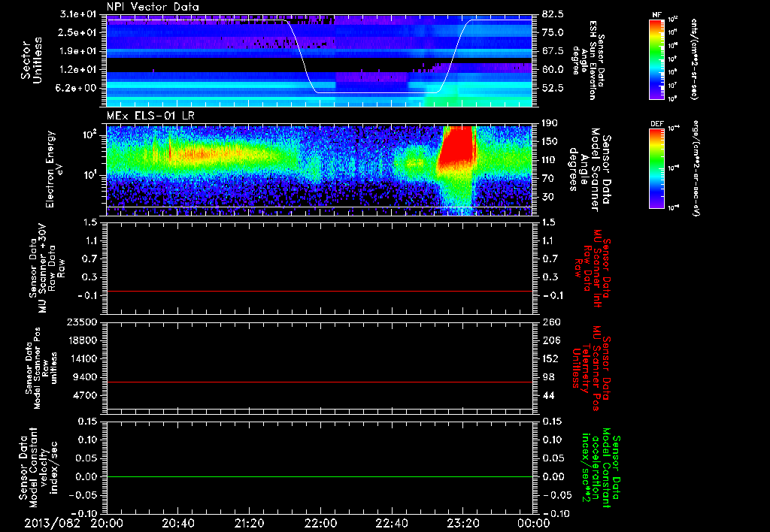Click the white sun elevation curve
770x532 pixels.
click(x=319, y=56)
